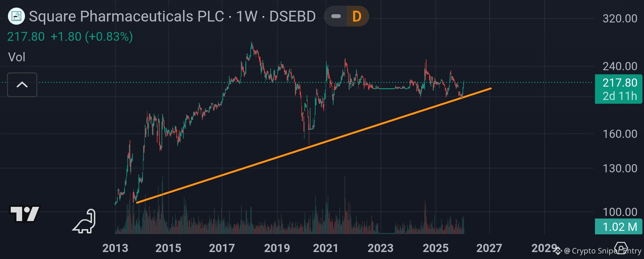
Task: Click the 2013 label on the time axis
Action: 115,248
